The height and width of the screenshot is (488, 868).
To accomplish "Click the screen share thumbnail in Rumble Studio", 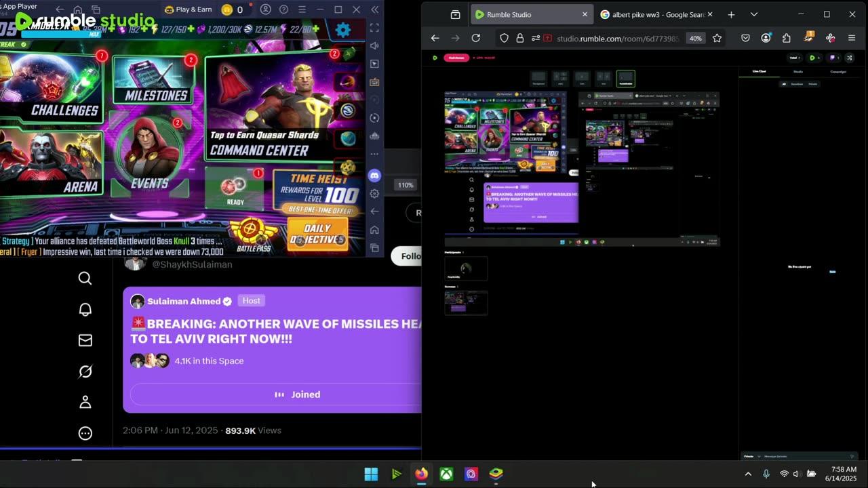I will tap(466, 302).
